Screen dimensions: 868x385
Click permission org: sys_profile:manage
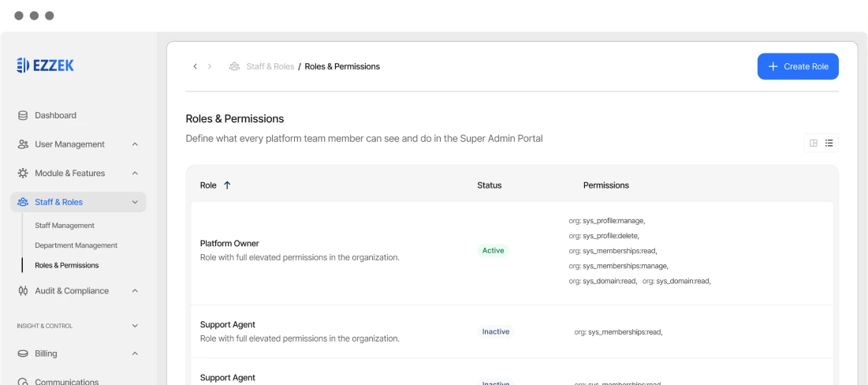(x=607, y=220)
